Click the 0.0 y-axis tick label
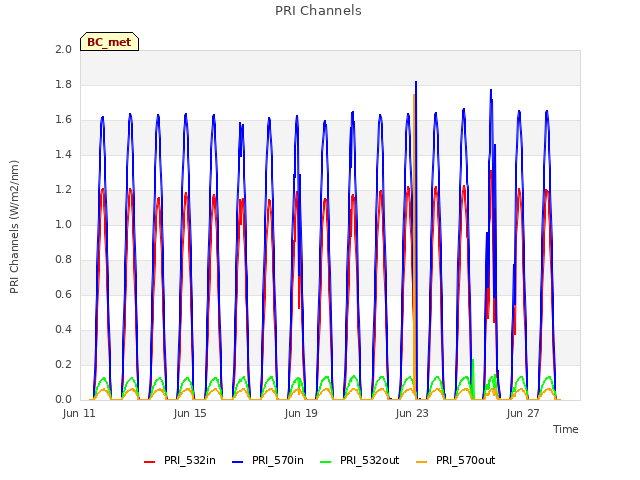 63,400
